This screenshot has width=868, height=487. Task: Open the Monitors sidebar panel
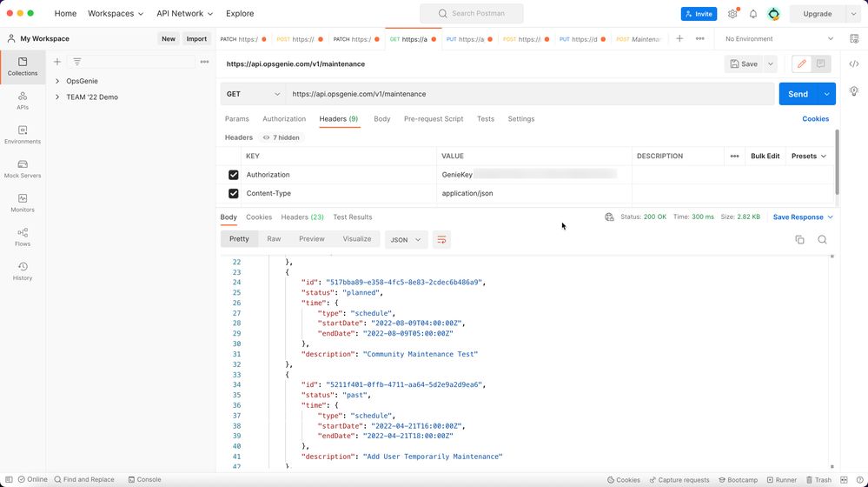[x=22, y=203]
